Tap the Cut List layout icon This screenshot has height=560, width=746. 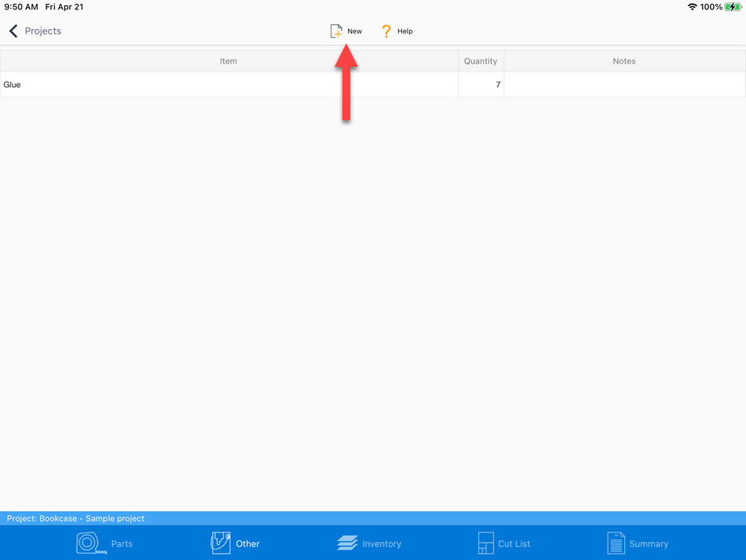(x=485, y=544)
